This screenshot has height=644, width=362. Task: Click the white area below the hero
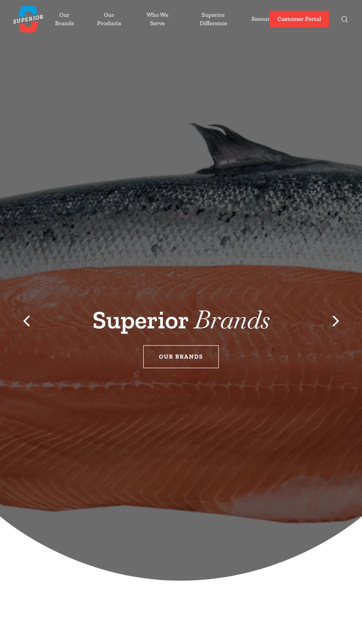181,614
